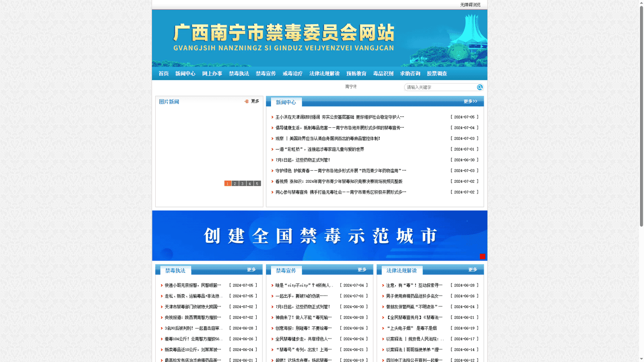Click 更多 in the 禁毒执法 panel

[251, 269]
